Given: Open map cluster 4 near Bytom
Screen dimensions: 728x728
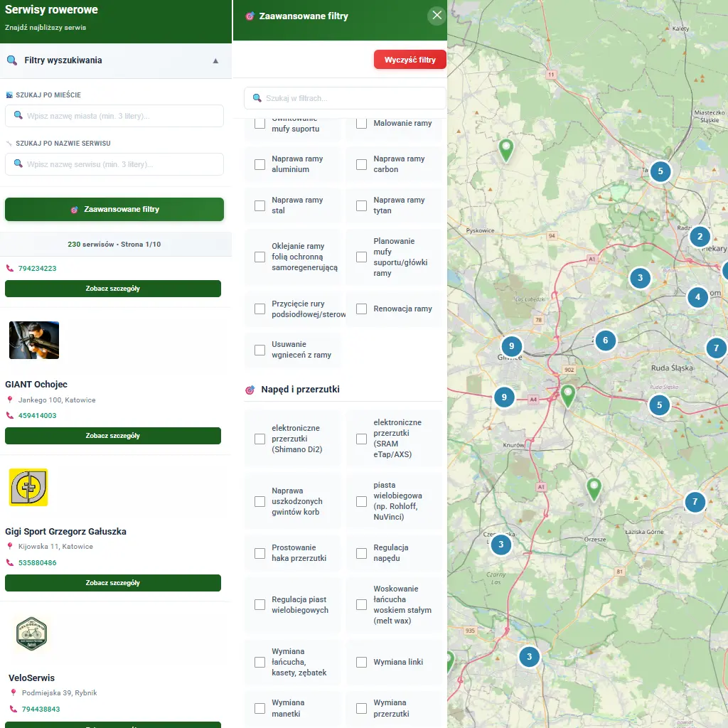Looking at the screenshot, I should click(x=697, y=296).
